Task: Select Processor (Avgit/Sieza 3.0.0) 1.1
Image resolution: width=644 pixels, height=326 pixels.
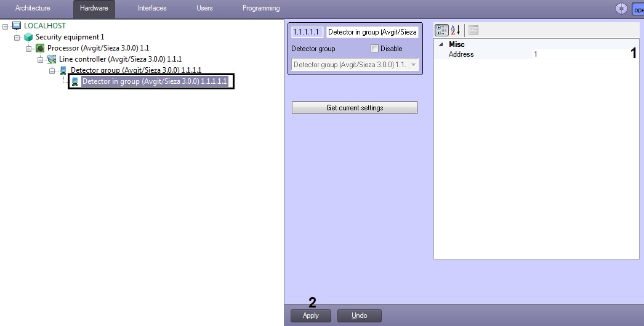Action: coord(98,48)
